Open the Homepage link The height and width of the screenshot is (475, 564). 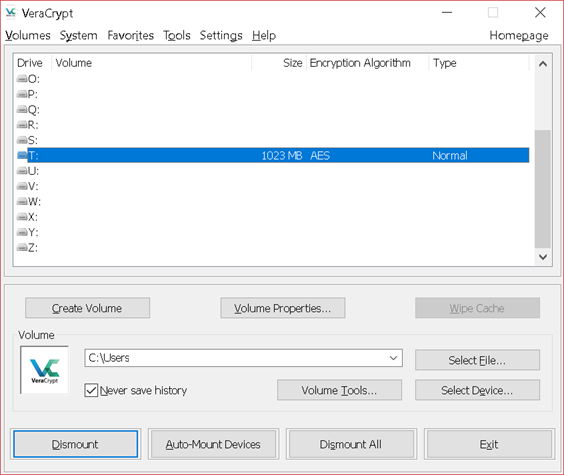tap(519, 36)
